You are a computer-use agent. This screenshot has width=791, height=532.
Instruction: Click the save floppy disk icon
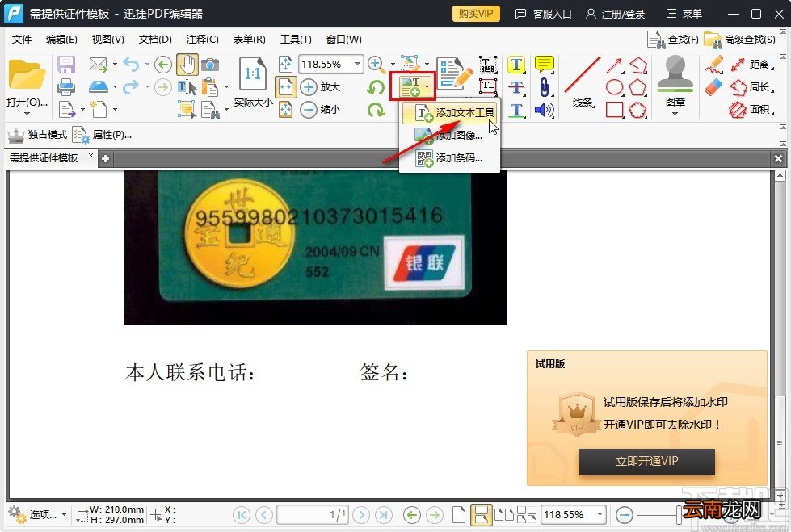pyautogui.click(x=66, y=65)
